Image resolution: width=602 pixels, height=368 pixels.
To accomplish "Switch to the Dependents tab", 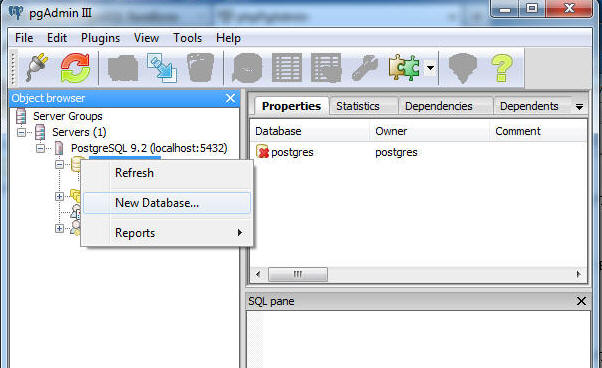I will click(x=529, y=106).
